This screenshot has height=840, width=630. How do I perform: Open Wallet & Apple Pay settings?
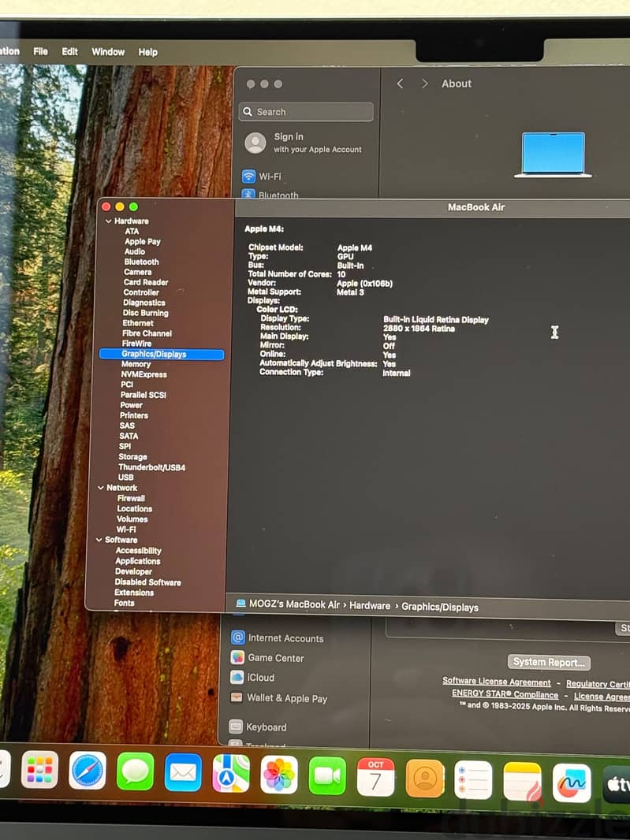[279, 698]
